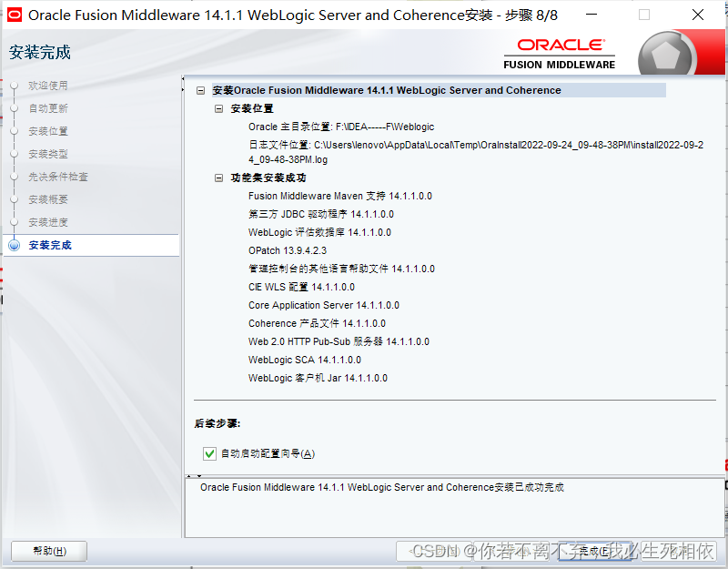Screen dimensions: 728x569
Task: Select the 安装位置 tree heading
Action: point(252,108)
